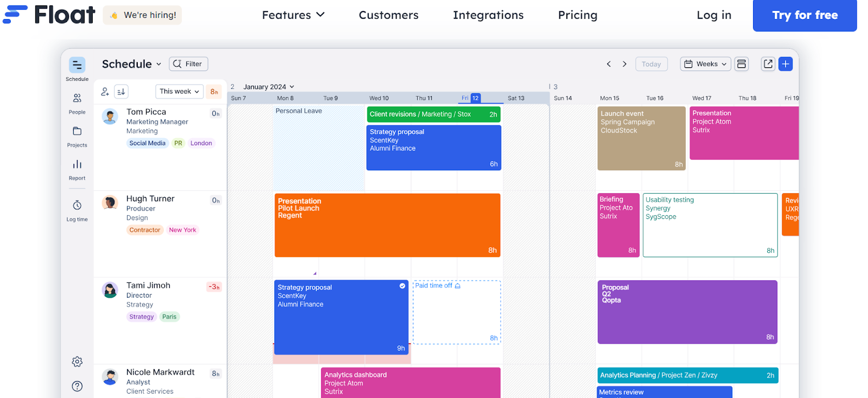
Task: Open the Briefing Project Atom task
Action: [x=618, y=225]
